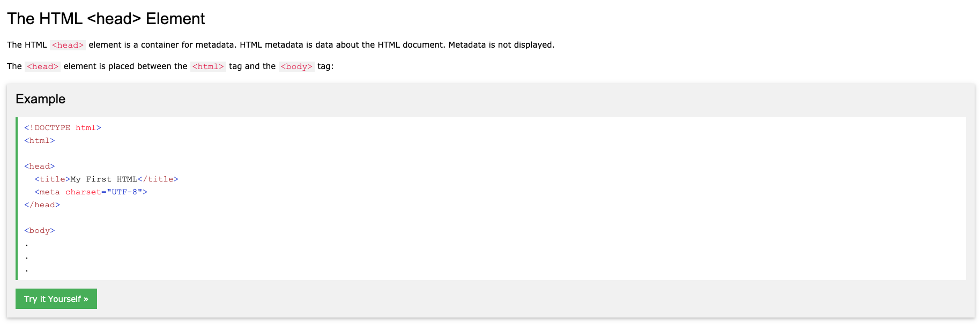
Task: Click the <!DOCTYPE html> line in the code
Action: pyautogui.click(x=63, y=128)
